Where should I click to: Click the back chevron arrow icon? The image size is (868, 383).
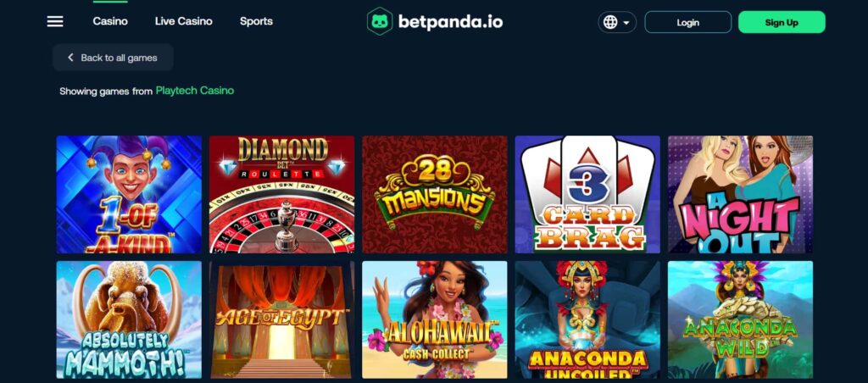click(70, 58)
